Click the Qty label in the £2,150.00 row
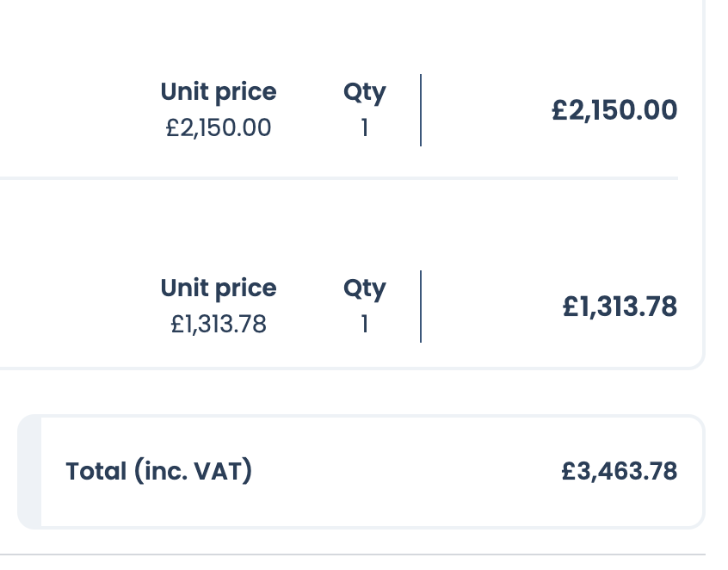Screen dimensions: 728x570 click(364, 92)
